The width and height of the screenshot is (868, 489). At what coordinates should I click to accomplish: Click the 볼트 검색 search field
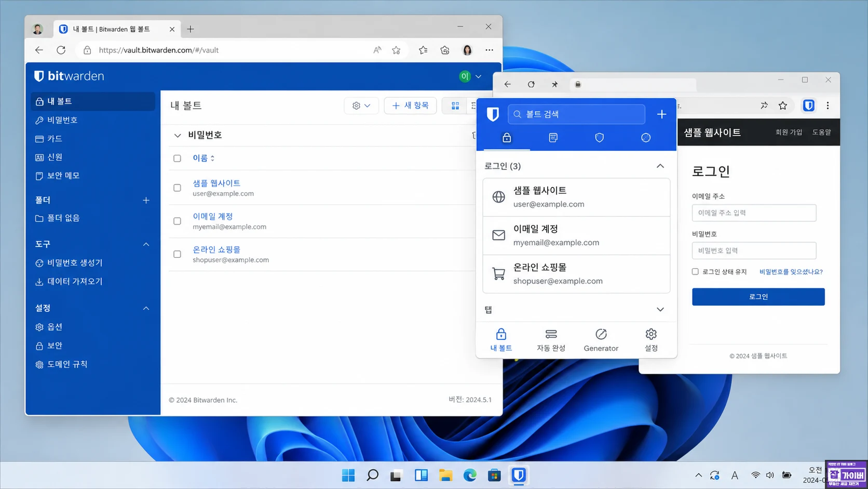tap(576, 114)
